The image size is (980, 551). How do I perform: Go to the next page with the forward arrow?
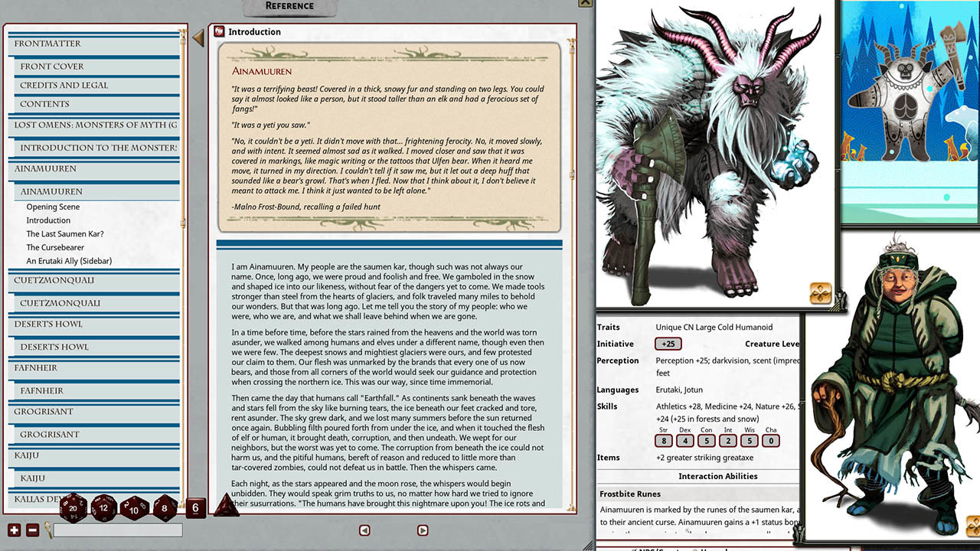click(x=422, y=530)
